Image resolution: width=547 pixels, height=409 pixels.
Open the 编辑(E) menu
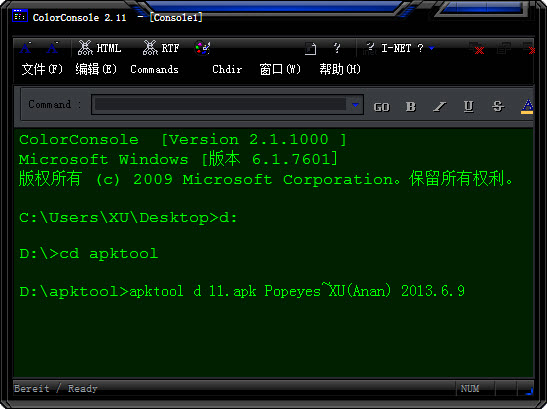tap(96, 69)
